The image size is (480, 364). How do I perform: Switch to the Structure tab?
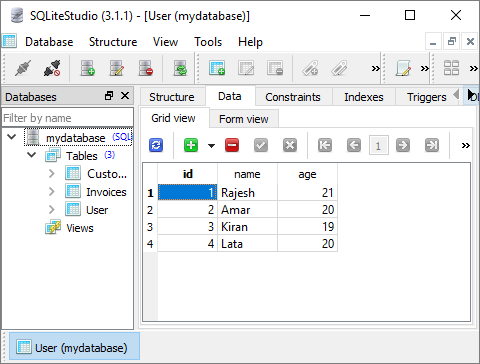[172, 97]
